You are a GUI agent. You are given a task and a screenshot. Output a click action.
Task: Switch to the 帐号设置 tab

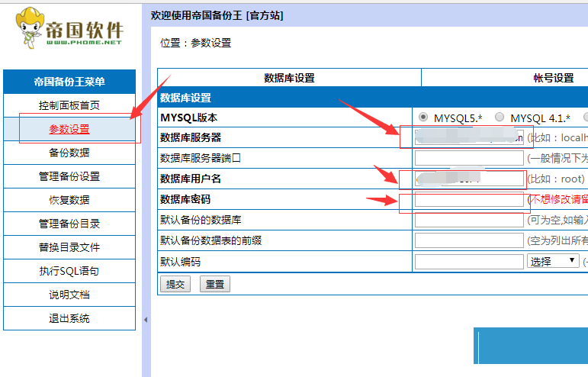point(553,78)
